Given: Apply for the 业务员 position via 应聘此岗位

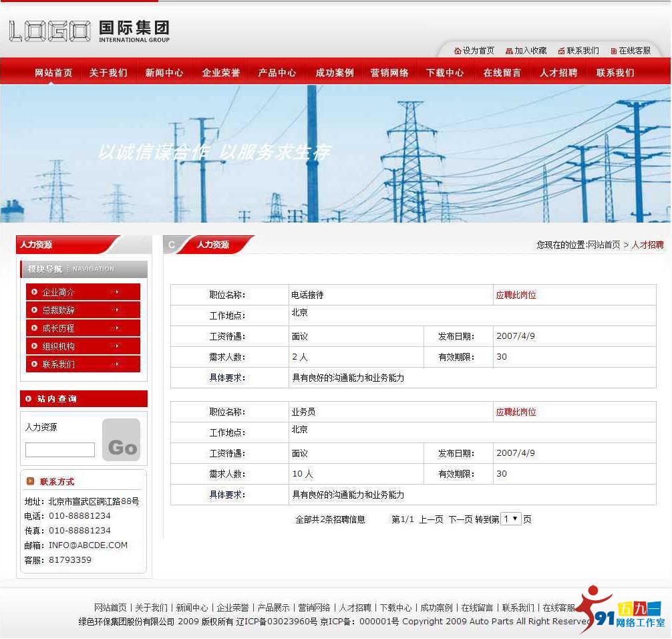Looking at the screenshot, I should point(516,412).
